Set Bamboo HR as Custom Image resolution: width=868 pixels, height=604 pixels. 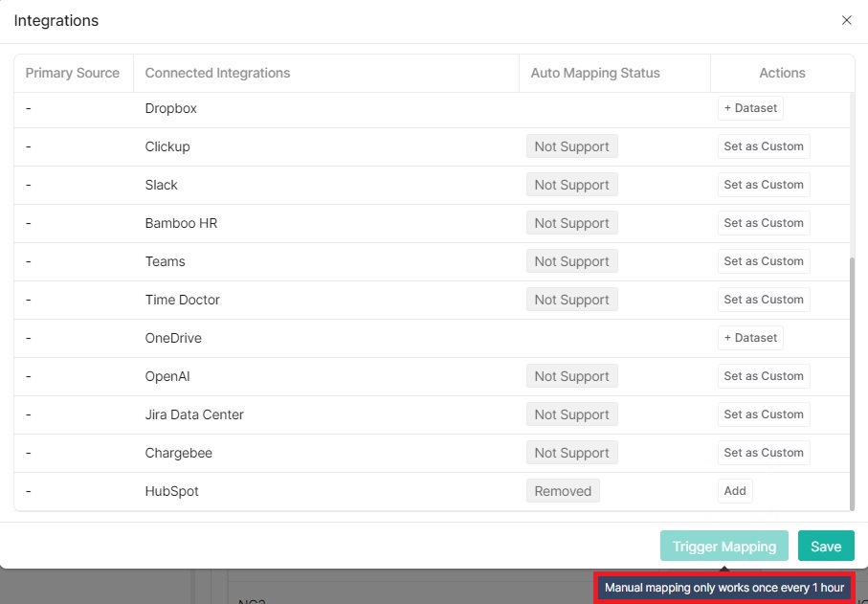pos(763,223)
